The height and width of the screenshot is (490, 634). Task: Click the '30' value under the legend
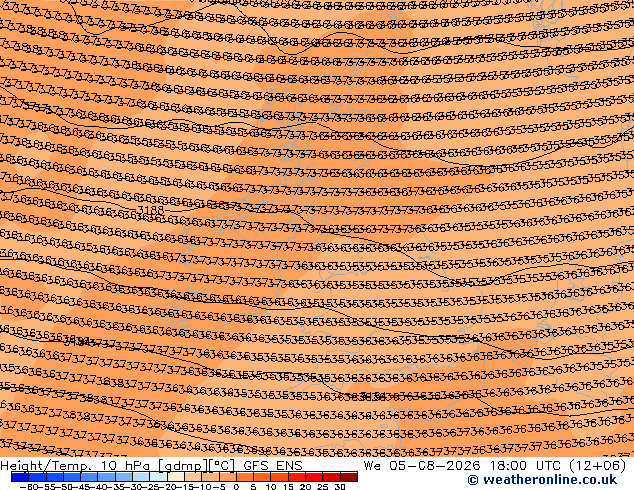[340, 487]
